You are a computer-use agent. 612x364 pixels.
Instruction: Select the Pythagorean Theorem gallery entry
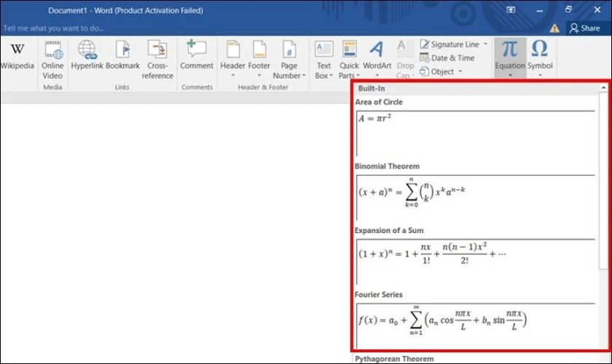tap(394, 358)
